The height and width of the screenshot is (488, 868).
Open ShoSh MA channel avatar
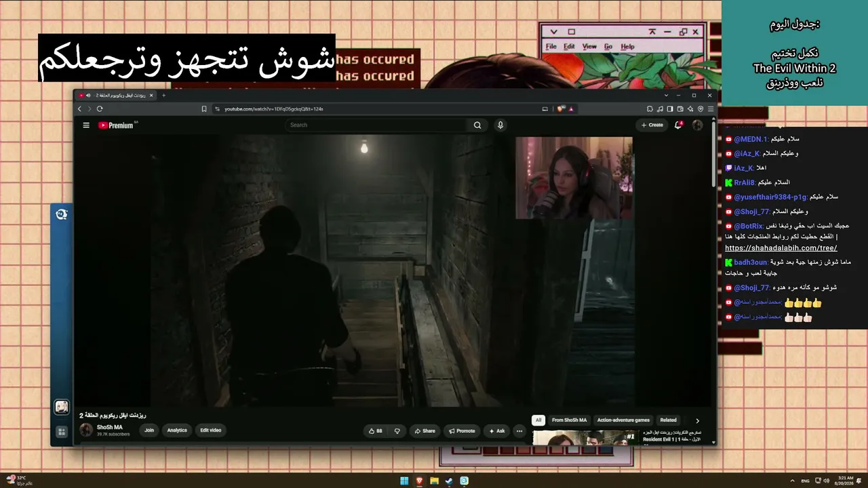86,430
